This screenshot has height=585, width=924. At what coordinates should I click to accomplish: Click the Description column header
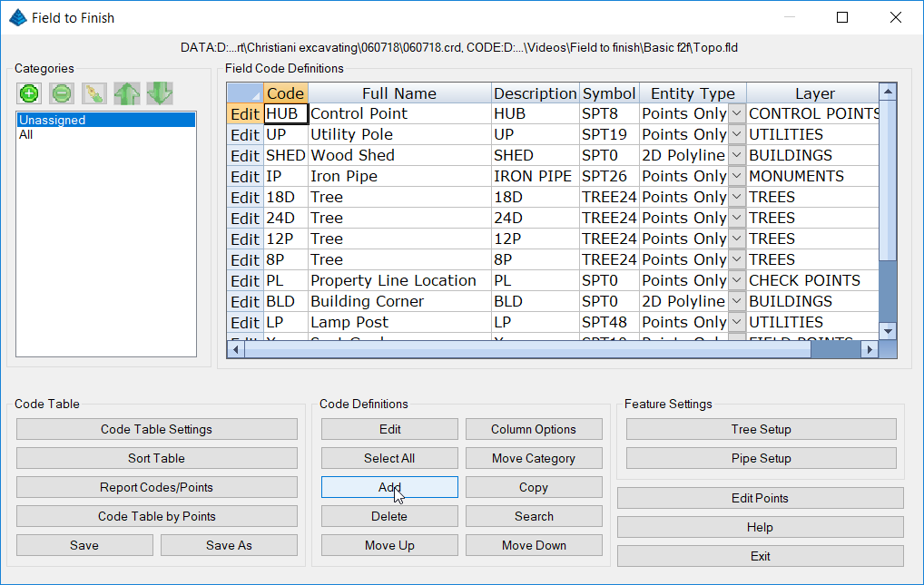click(x=536, y=93)
